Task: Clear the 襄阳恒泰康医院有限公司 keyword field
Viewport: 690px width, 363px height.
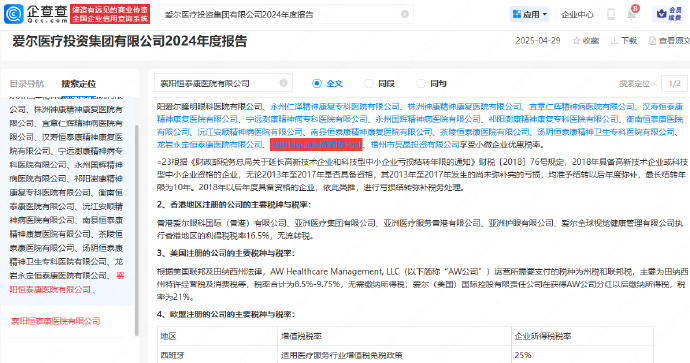Action: click(283, 83)
